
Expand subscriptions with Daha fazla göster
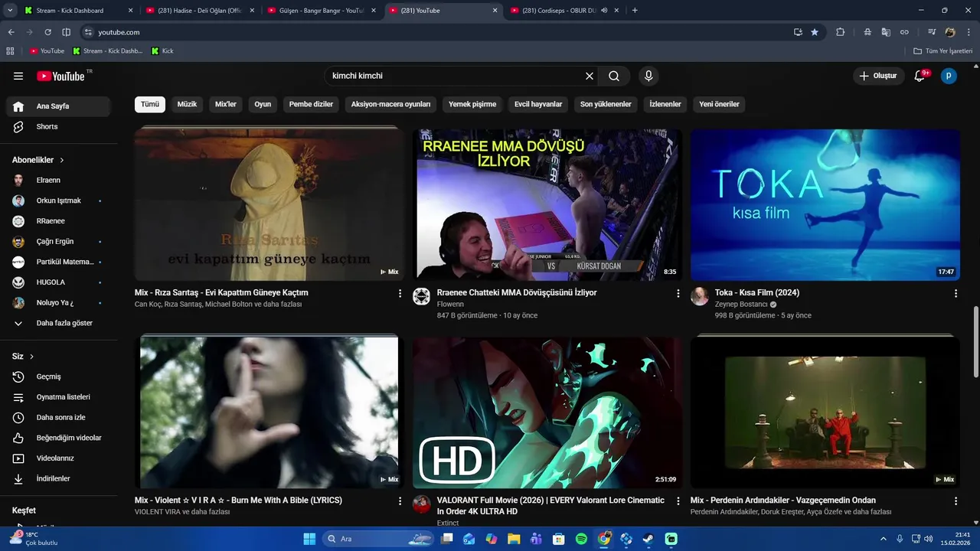(x=58, y=323)
